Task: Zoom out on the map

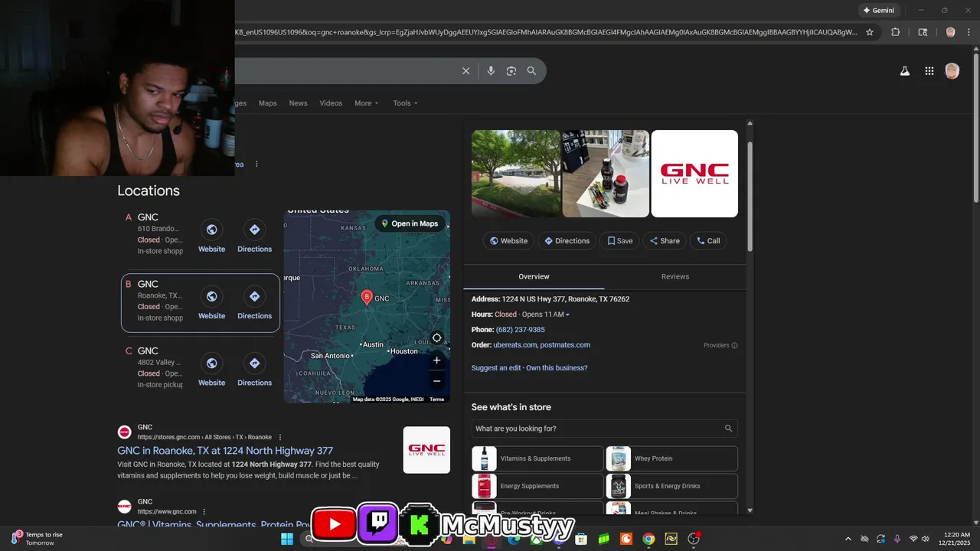Action: tap(436, 381)
